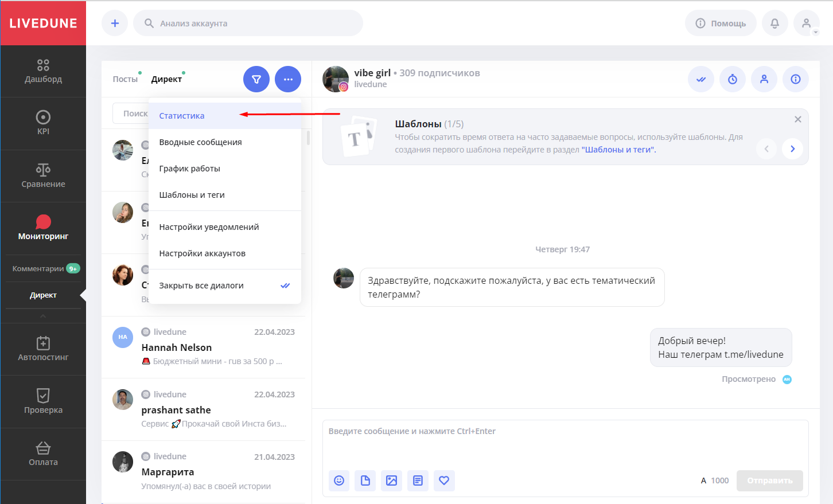833x504 pixels.
Task: Select Закрыть все диалоги menu item
Action: [x=225, y=286]
